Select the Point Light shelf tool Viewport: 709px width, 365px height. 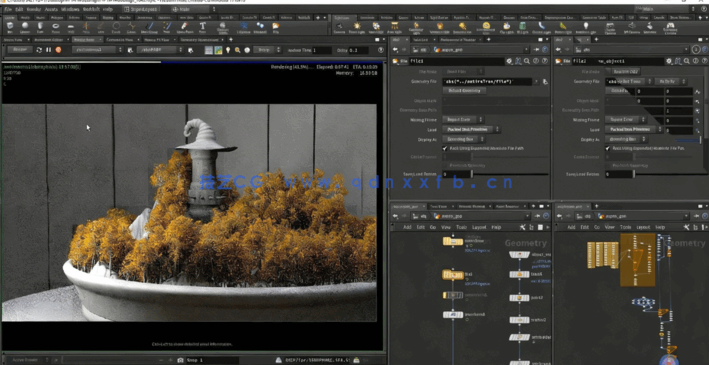(357, 27)
